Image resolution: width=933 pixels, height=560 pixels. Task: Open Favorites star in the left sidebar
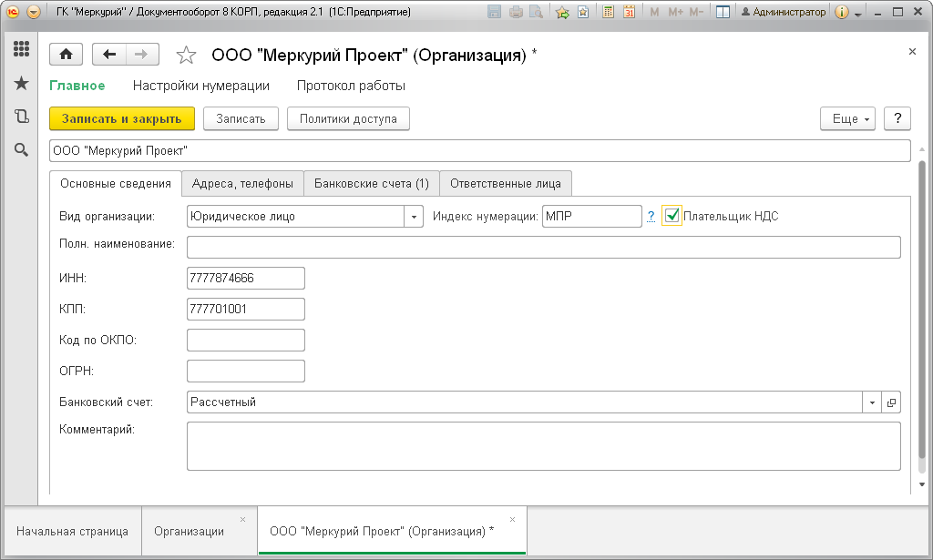[x=22, y=83]
